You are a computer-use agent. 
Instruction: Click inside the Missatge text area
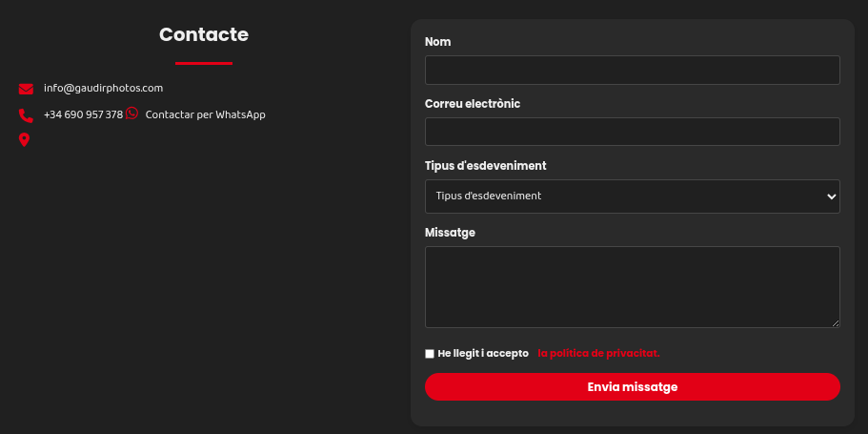pos(632,286)
